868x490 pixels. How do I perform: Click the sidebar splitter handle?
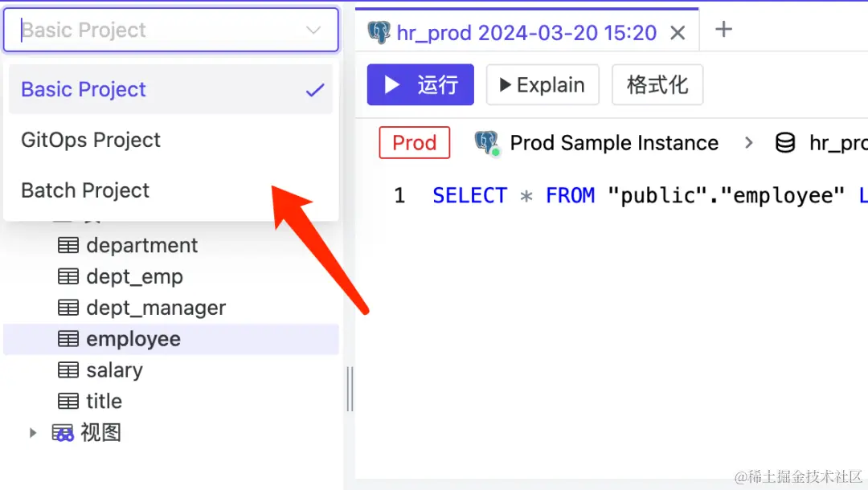350,389
